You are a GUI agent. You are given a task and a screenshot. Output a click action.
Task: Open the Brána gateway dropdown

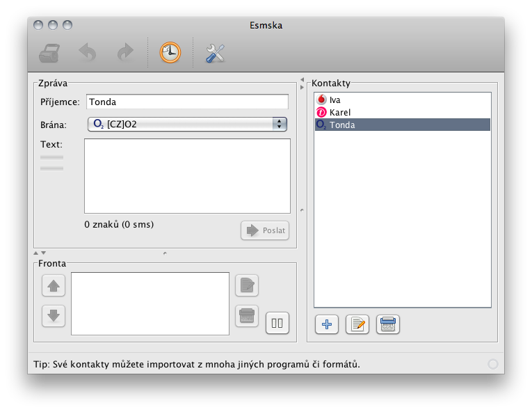[x=187, y=125]
